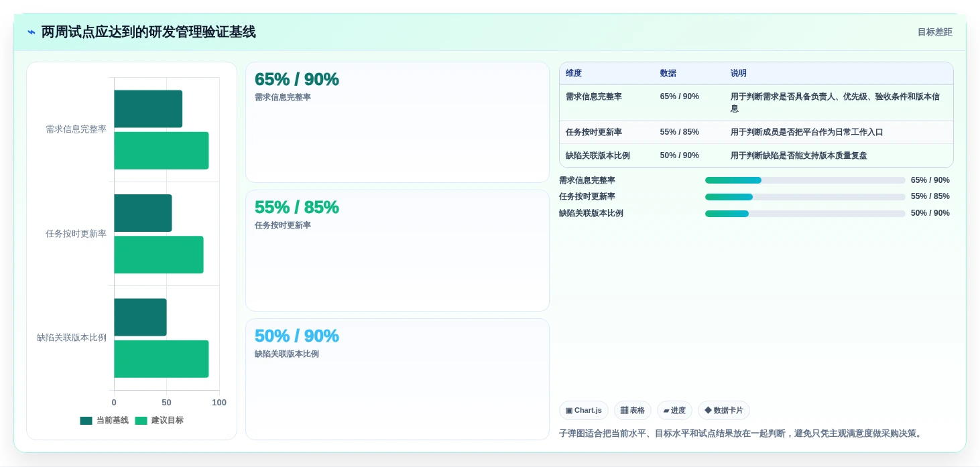Screen dimensions: 980x467
Task: Select the 数据卡片 tag chip
Action: click(723, 411)
